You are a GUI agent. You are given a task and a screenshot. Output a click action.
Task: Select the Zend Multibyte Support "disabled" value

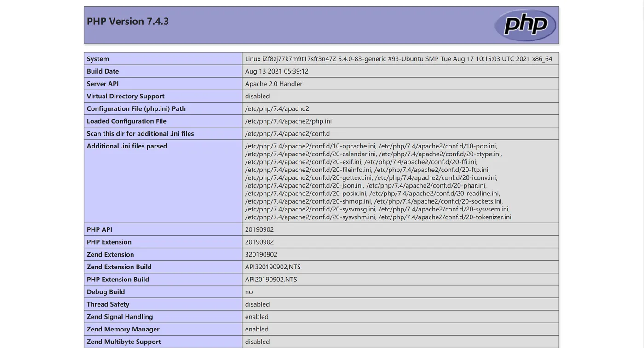258,341
